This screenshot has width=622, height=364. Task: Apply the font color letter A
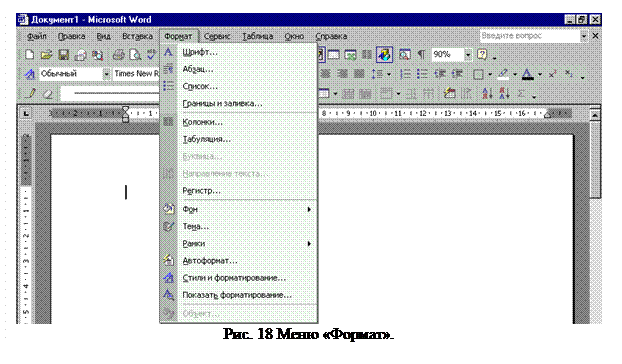pyautogui.click(x=528, y=74)
